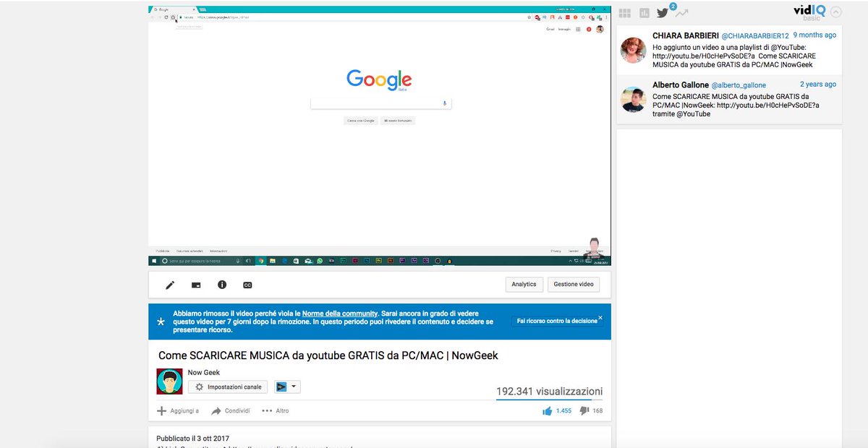Dismiss the blue removal notice

coord(600,317)
